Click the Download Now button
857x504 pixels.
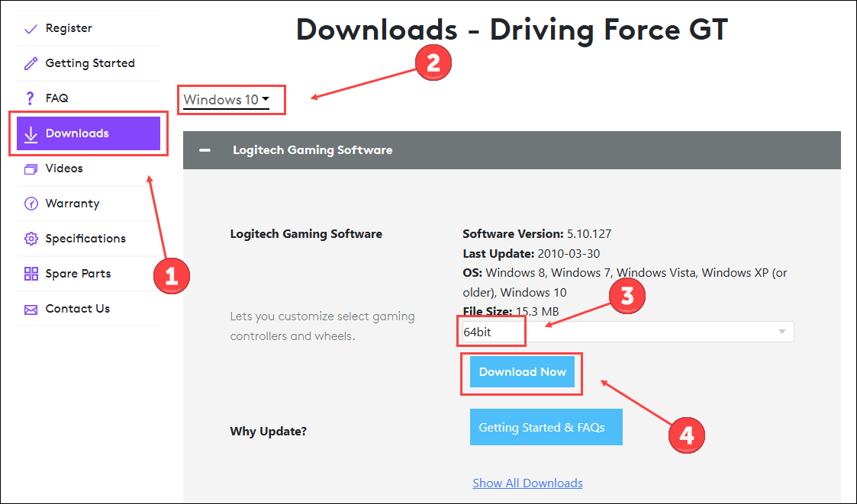point(523,372)
